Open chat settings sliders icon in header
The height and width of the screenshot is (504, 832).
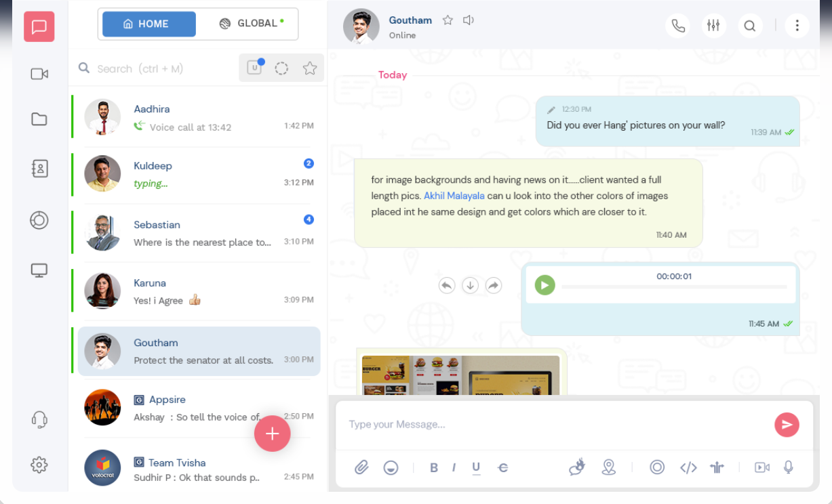(x=713, y=26)
